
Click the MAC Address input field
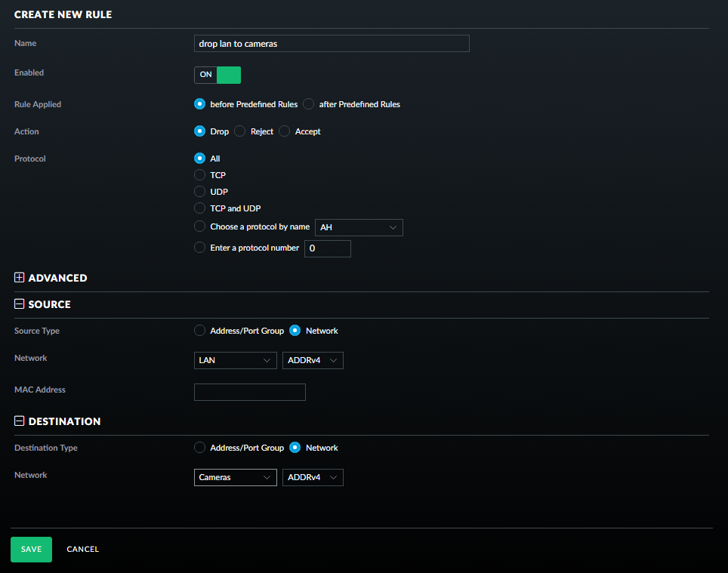249,392
